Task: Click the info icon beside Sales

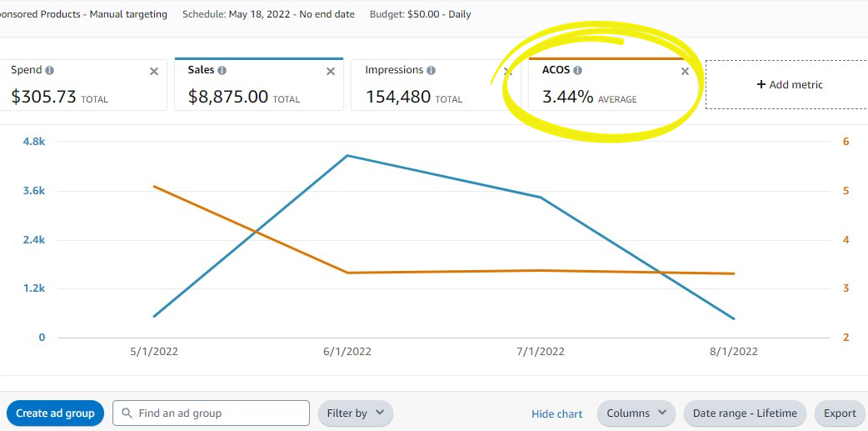Action: point(222,71)
